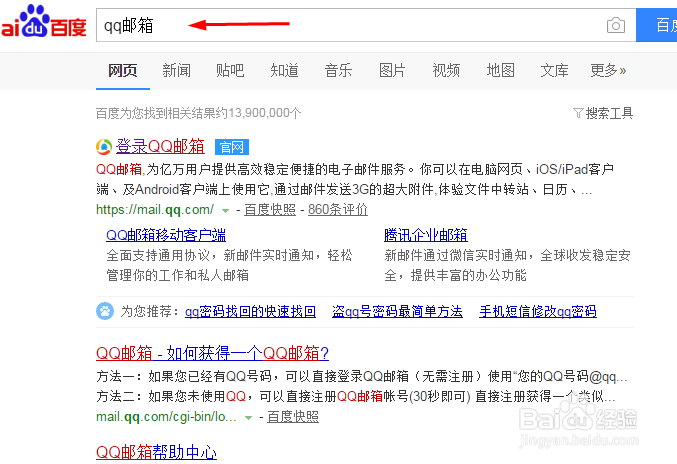The image size is (677, 464).
Task: Click the mail.qq.com/cgi-bin/lo... green URL
Action: [166, 417]
